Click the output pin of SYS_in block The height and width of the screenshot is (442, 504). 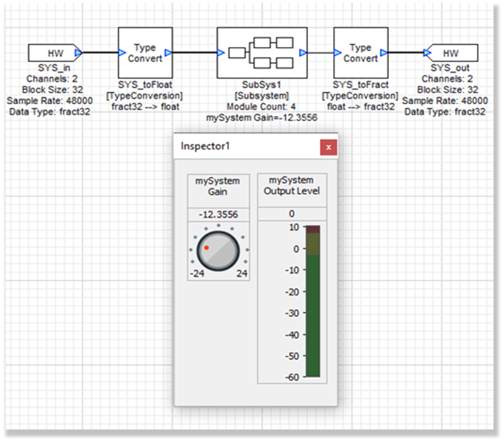pos(79,52)
